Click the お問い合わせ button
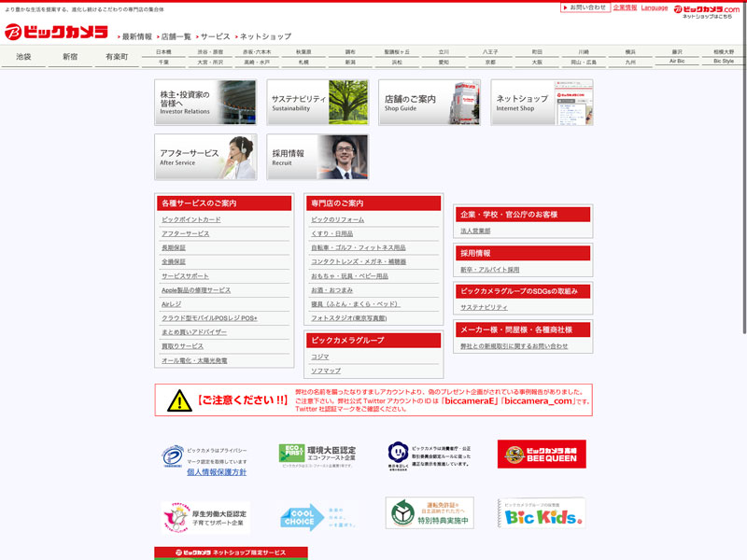The width and height of the screenshot is (747, 560). point(585,7)
